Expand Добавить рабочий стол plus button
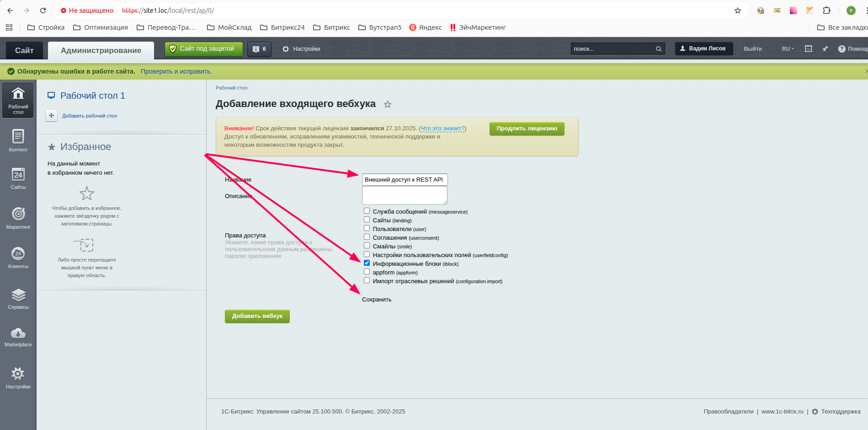The image size is (868, 430). click(x=52, y=116)
